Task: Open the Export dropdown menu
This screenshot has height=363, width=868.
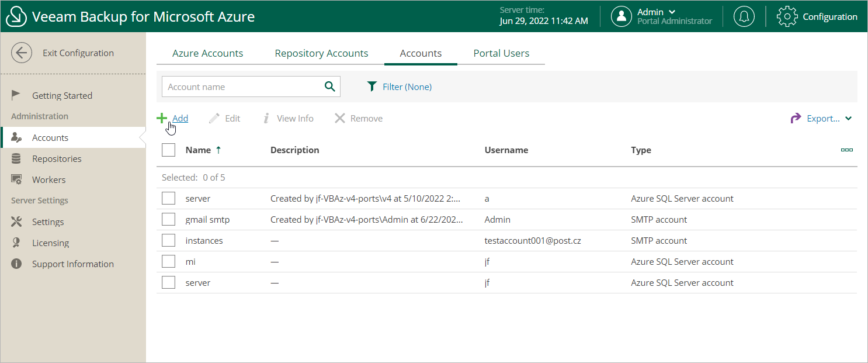Action: point(821,118)
